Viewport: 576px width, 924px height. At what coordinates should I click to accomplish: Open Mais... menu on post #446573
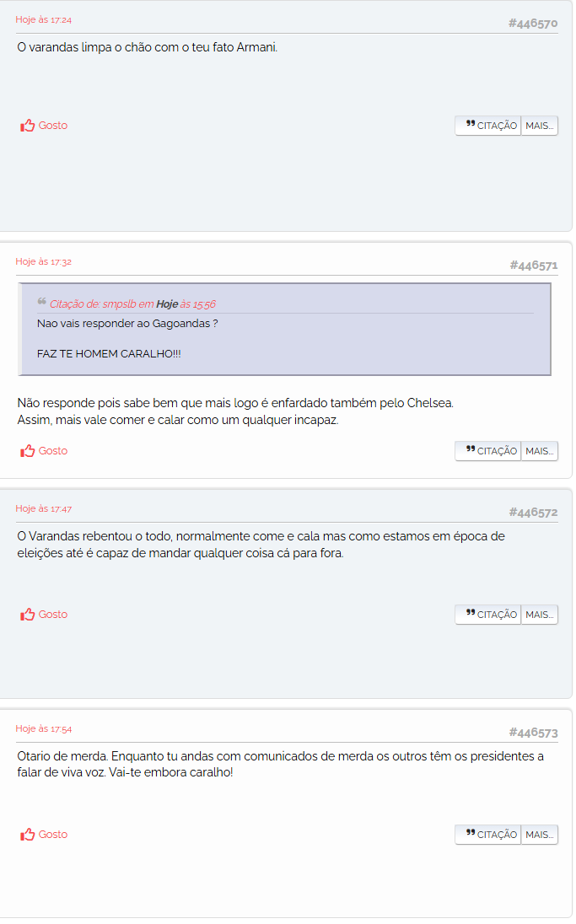(540, 835)
